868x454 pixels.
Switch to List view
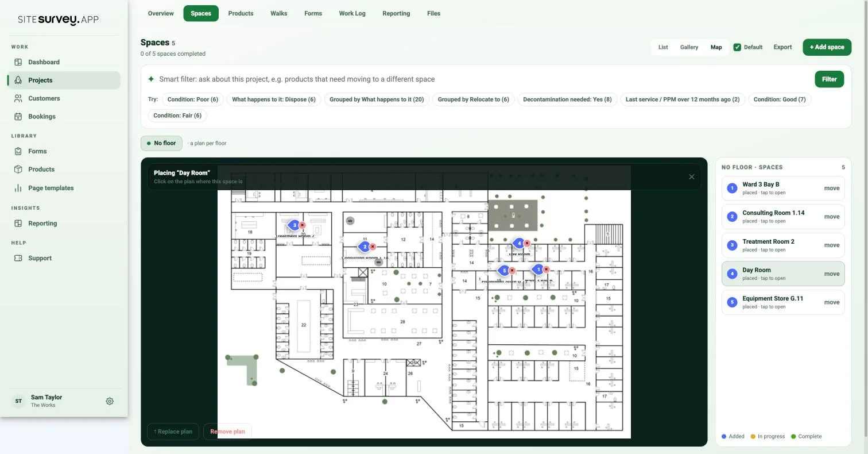point(663,47)
